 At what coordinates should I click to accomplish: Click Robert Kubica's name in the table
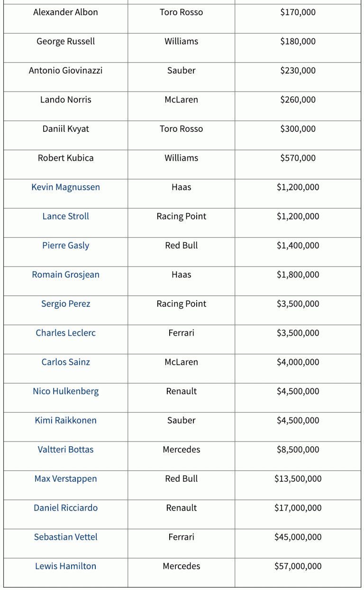pyautogui.click(x=65, y=158)
